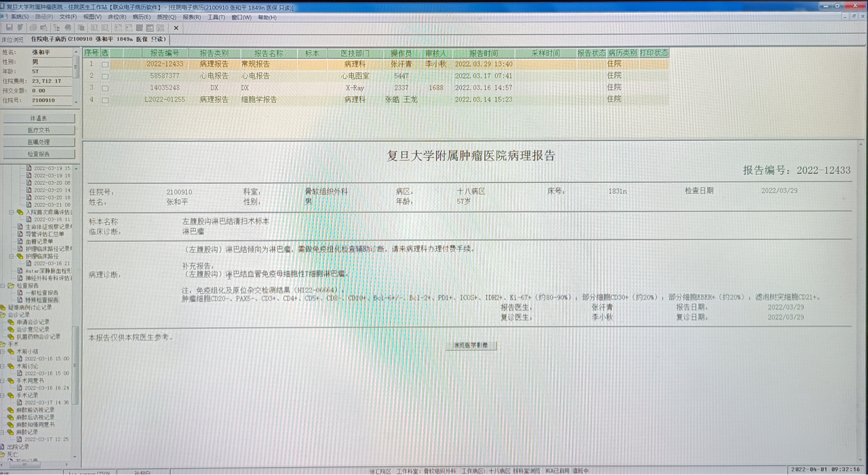Click the tree-structure icon in the toolbar
This screenshot has width=868, height=475.
click(57, 28)
